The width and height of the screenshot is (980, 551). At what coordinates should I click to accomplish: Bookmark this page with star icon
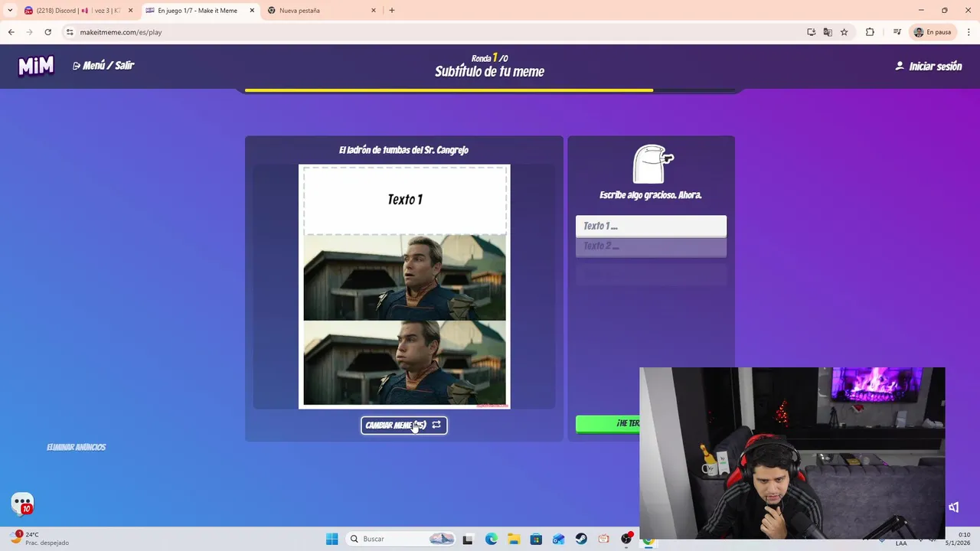pyautogui.click(x=844, y=32)
